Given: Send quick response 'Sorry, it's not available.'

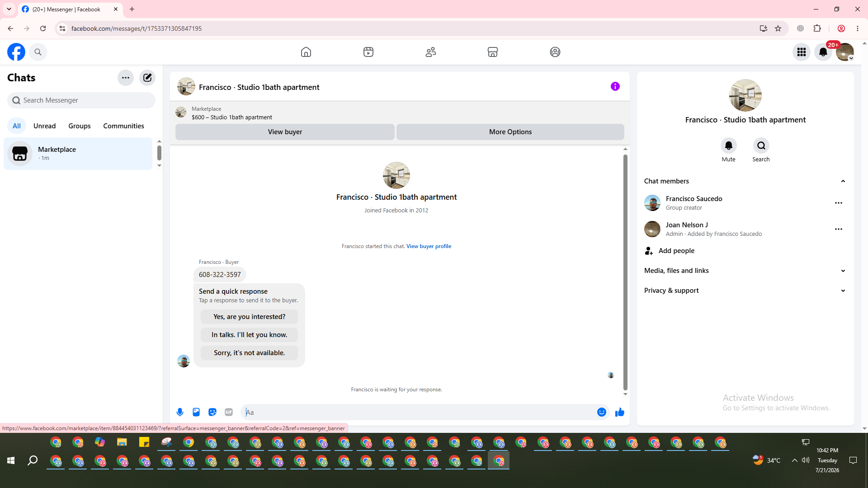Looking at the screenshot, I should pos(250,353).
